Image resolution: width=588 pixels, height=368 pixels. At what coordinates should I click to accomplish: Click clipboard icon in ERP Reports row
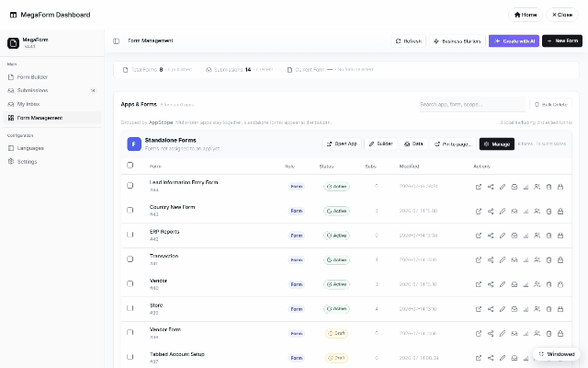point(548,236)
